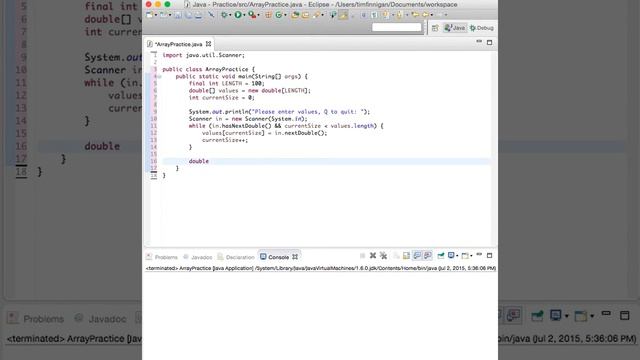Click the New Java Package icon
The width and height of the screenshot is (640, 360).
click(268, 15)
